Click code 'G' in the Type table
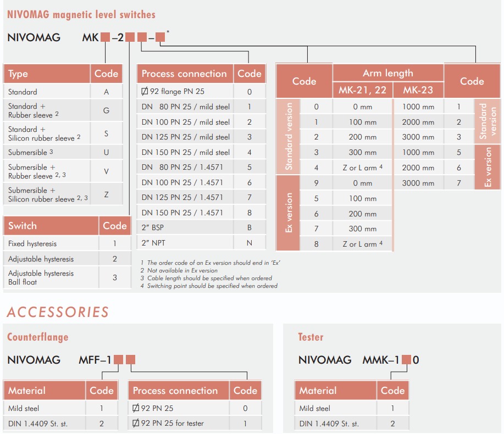Viewport: 504px width, 434px height. (107, 110)
